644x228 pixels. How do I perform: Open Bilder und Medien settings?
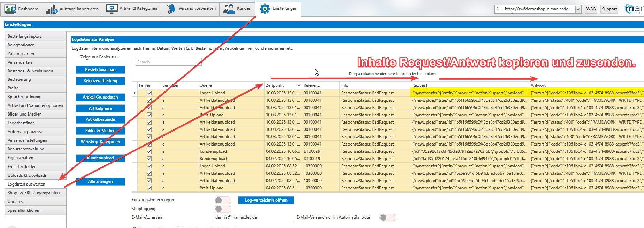tap(36, 114)
